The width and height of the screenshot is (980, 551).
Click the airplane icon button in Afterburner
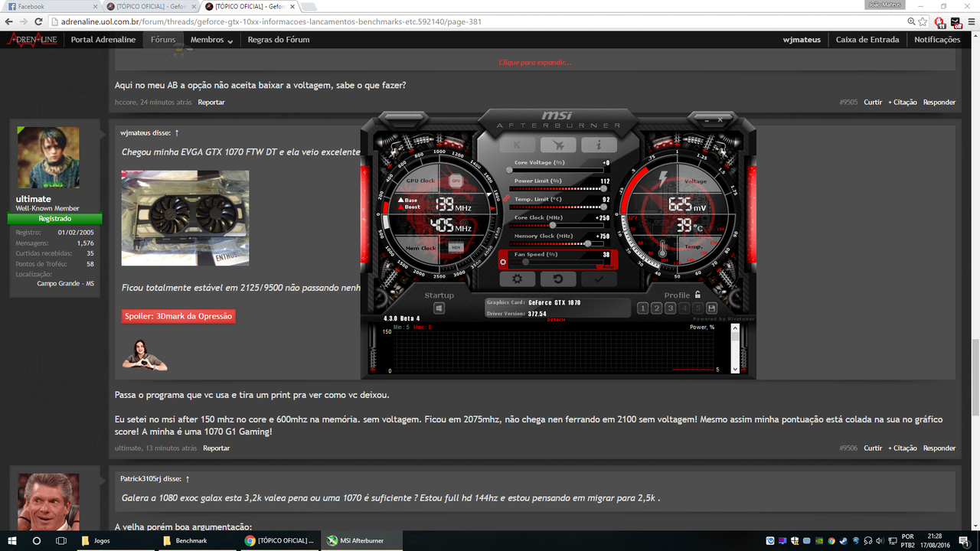[x=558, y=145]
